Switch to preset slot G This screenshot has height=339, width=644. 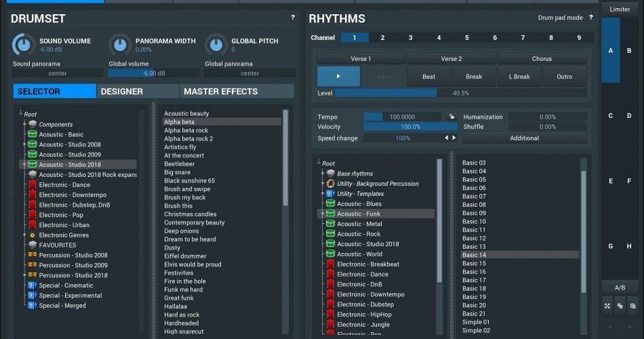click(610, 246)
